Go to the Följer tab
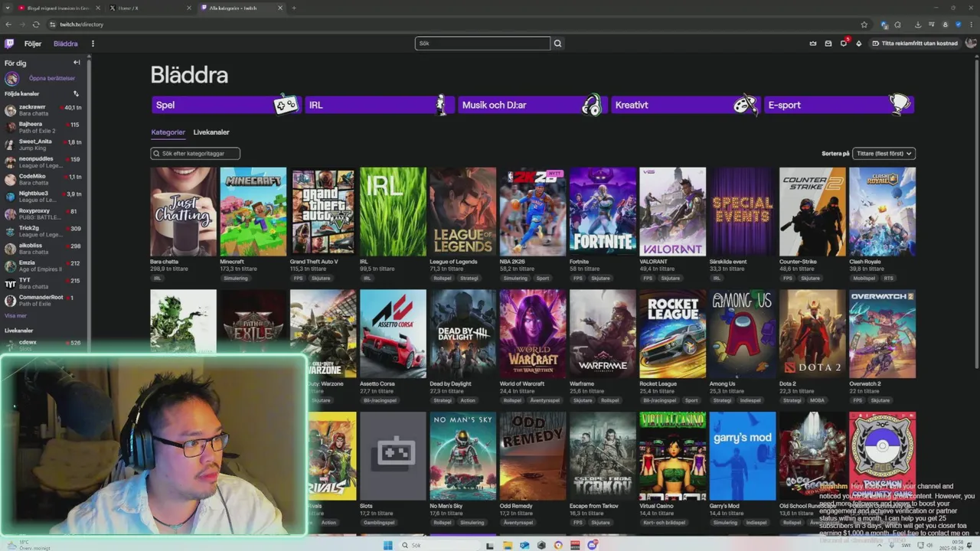The image size is (980, 551). (x=33, y=44)
